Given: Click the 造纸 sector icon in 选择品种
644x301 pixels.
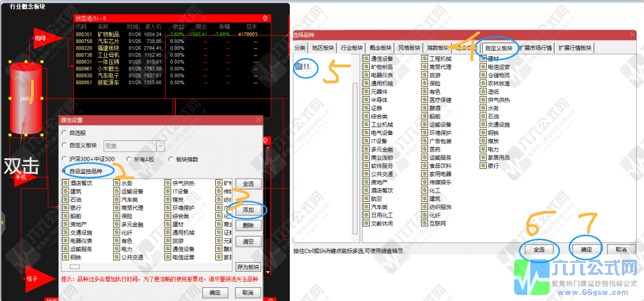Looking at the screenshot, I should pyautogui.click(x=483, y=92).
